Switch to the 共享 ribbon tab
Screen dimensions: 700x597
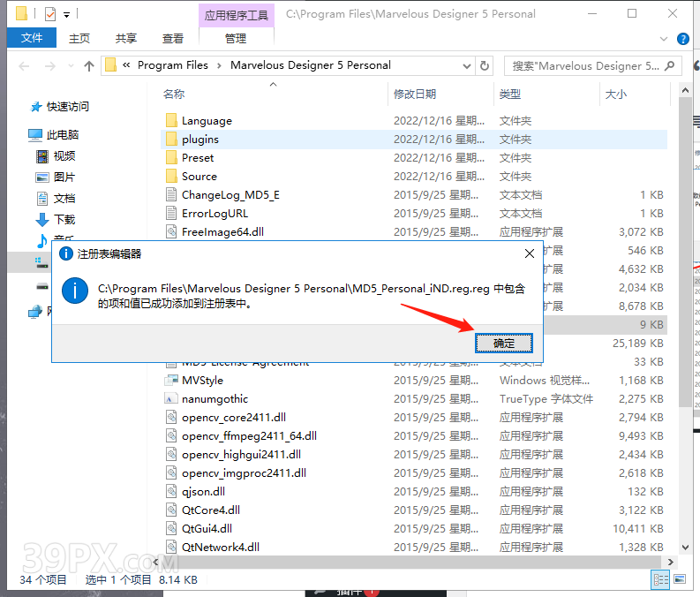point(126,38)
